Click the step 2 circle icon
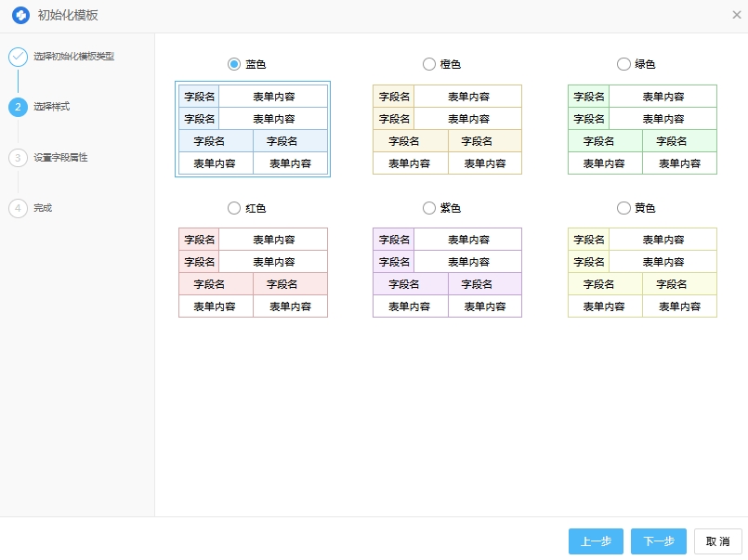Screen dimensions: 748x560 pos(18,107)
